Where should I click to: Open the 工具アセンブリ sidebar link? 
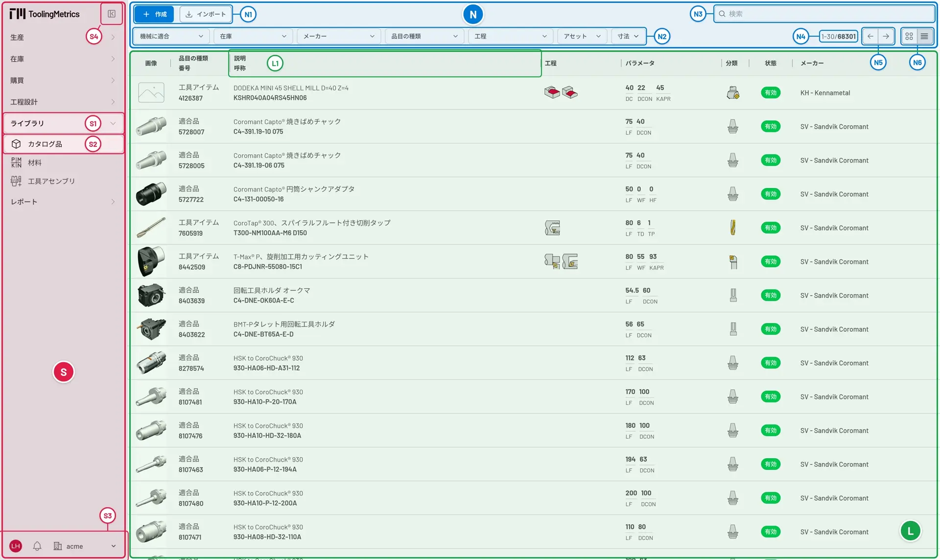[51, 181]
